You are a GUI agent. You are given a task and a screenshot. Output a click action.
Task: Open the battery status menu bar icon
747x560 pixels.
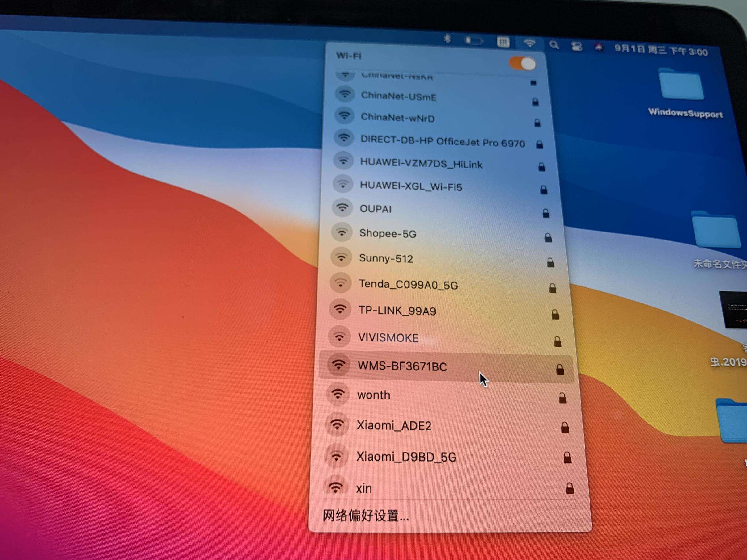473,41
